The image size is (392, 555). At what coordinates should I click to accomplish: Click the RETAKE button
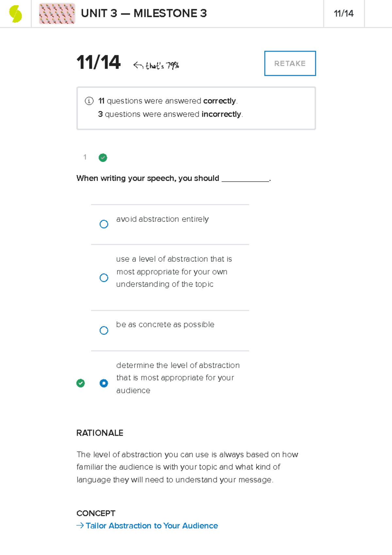click(x=290, y=63)
